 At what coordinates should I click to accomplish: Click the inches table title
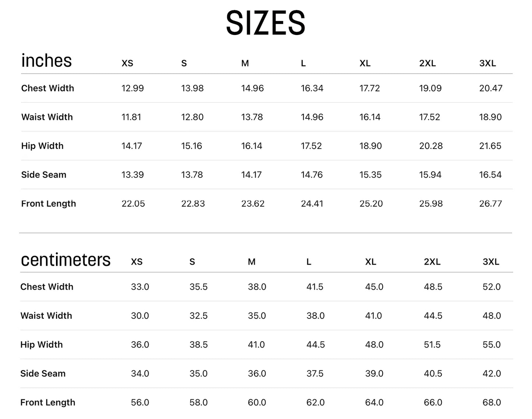point(46,61)
